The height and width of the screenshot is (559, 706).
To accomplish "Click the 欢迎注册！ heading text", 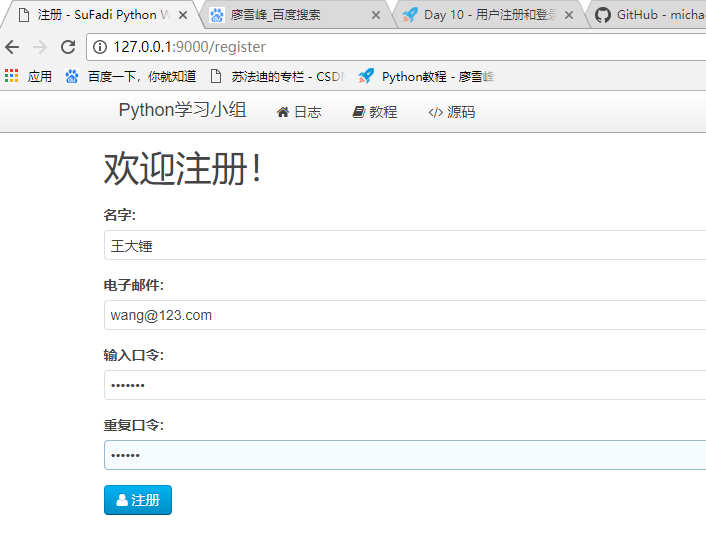I will (x=183, y=169).
